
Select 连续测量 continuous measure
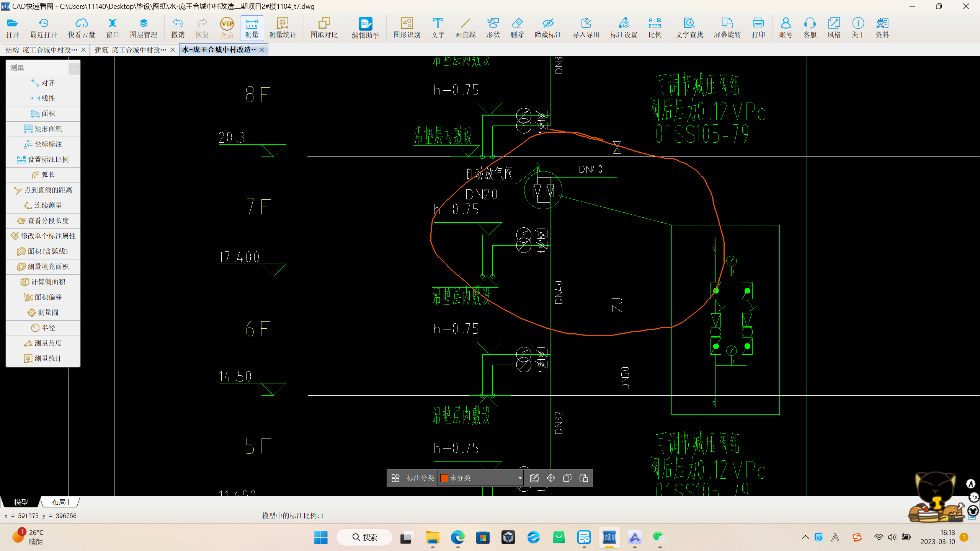coord(43,205)
